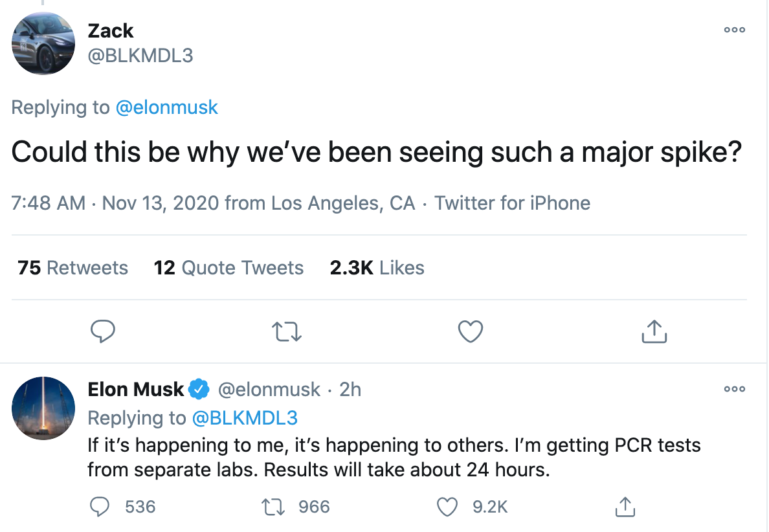Share Zack's tweet via share icon
Viewport: 769px width, 532px height.
654,331
